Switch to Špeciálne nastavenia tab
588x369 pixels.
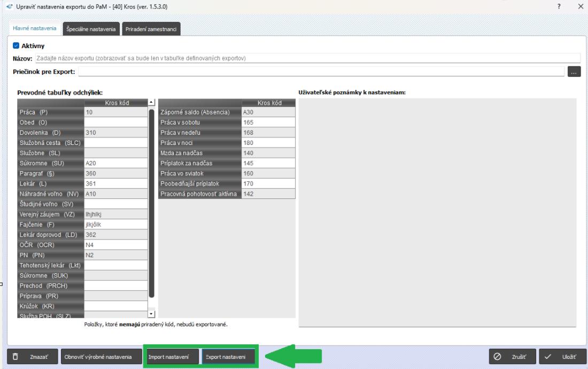point(90,29)
